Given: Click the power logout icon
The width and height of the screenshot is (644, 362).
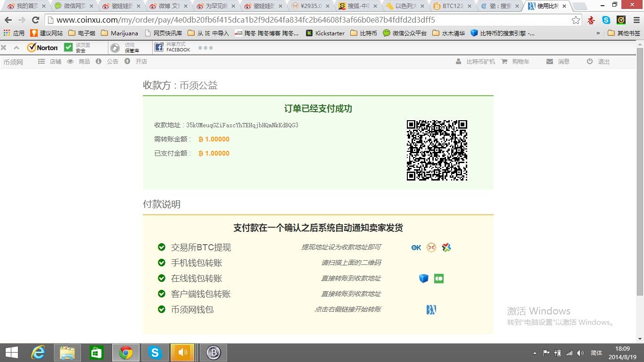Looking at the screenshot, I should click(590, 62).
